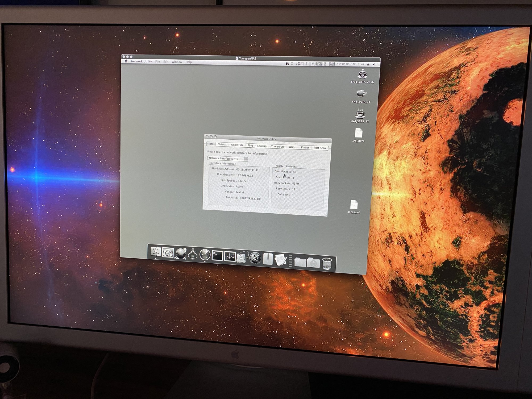Select the .localized file on desktop

click(x=354, y=207)
